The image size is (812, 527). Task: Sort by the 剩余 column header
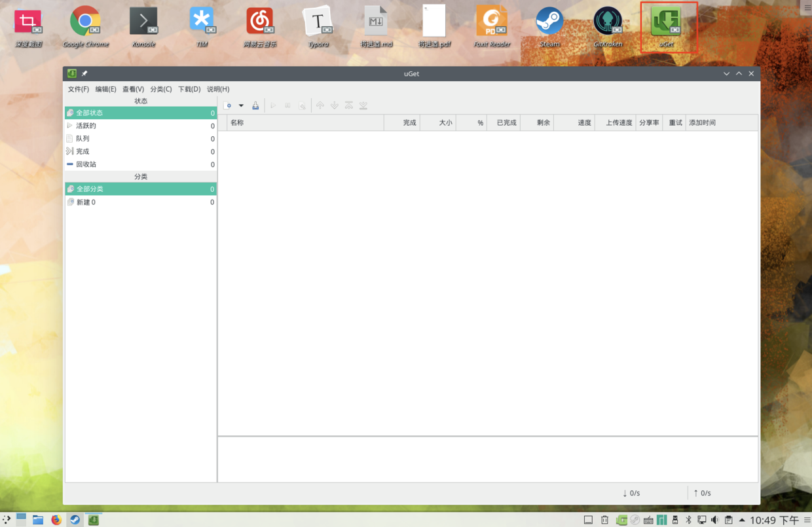(x=537, y=122)
